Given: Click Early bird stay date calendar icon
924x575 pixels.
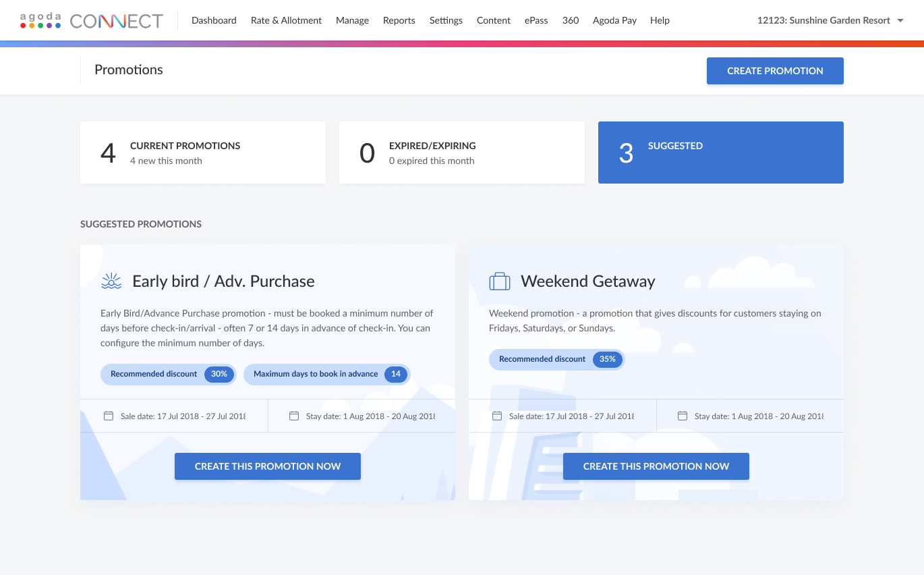Looking at the screenshot, I should click(x=294, y=416).
